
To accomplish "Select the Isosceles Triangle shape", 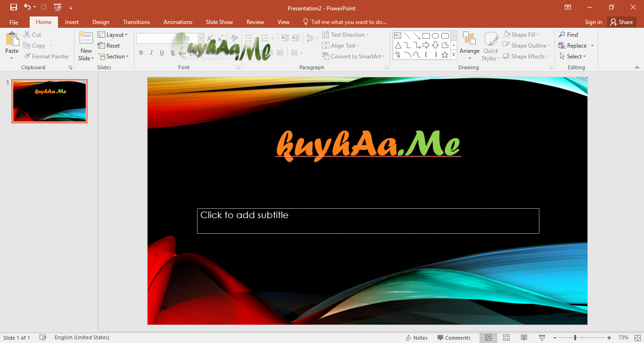I will pos(397,45).
